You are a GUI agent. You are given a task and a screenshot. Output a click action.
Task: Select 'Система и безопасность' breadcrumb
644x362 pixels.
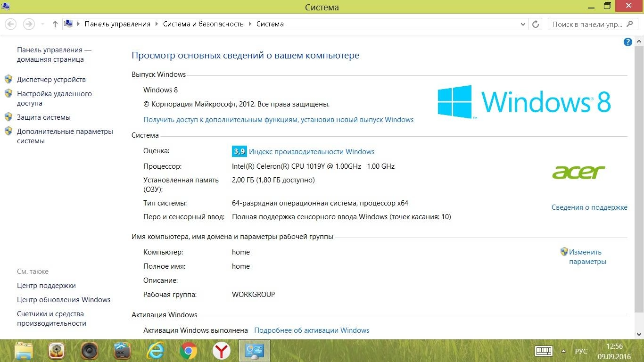click(203, 24)
